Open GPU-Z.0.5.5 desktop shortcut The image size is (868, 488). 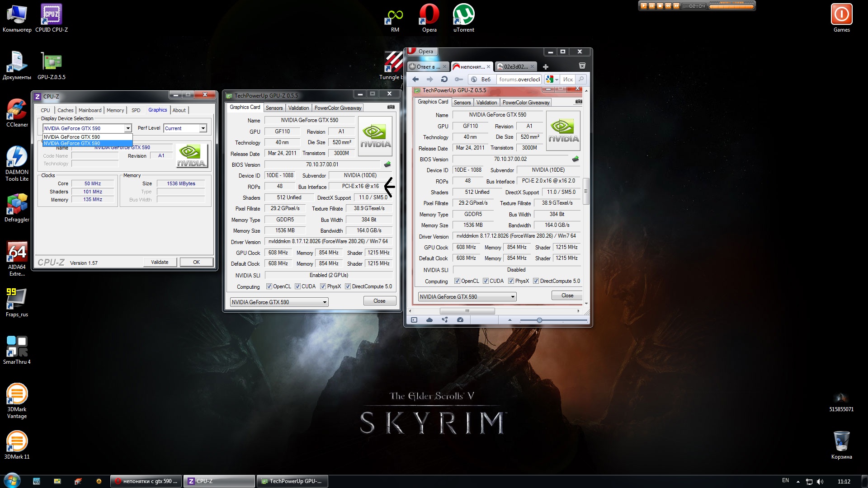click(x=51, y=65)
